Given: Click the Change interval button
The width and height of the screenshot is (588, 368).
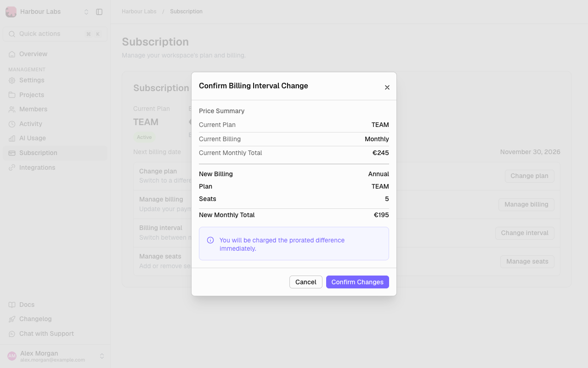Looking at the screenshot, I should click(x=525, y=233).
